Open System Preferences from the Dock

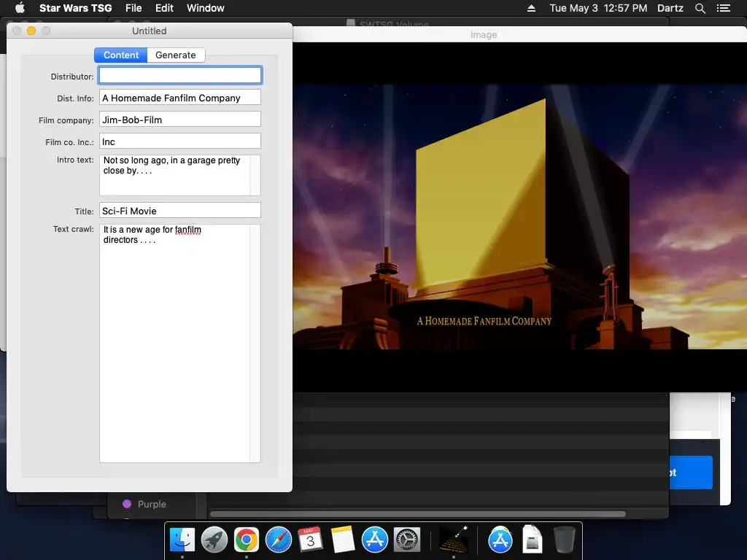tap(406, 540)
